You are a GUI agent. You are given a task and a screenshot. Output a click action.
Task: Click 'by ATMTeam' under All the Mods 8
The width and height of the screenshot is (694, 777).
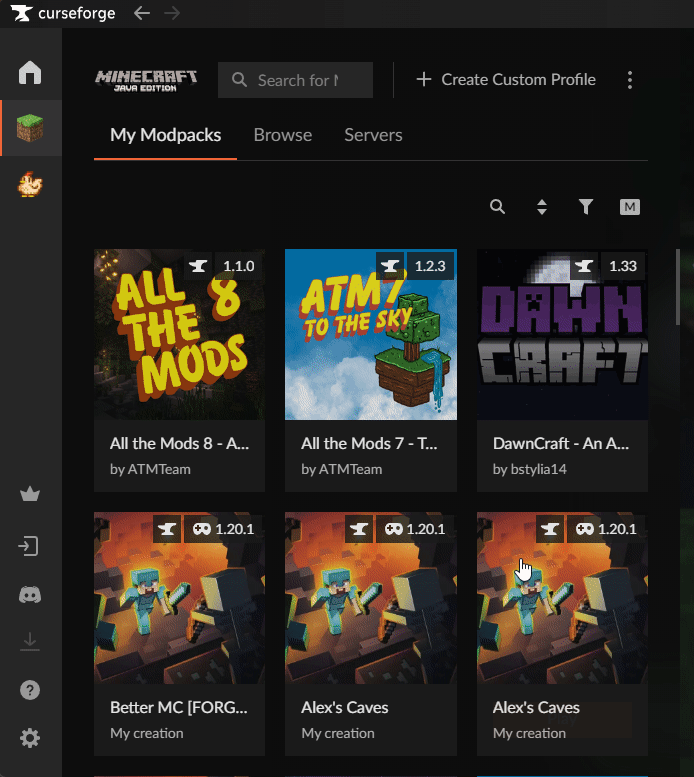pos(150,469)
